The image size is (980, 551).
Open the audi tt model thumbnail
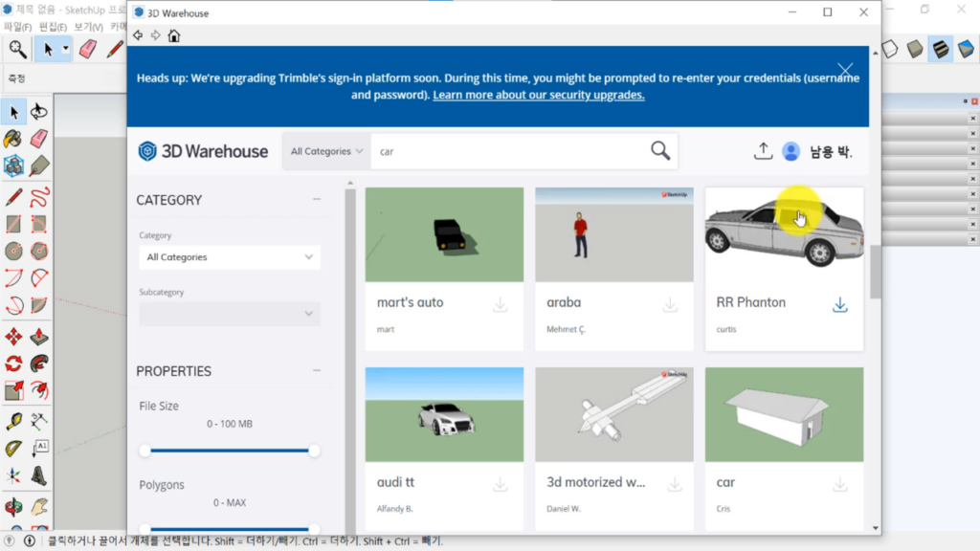(444, 414)
